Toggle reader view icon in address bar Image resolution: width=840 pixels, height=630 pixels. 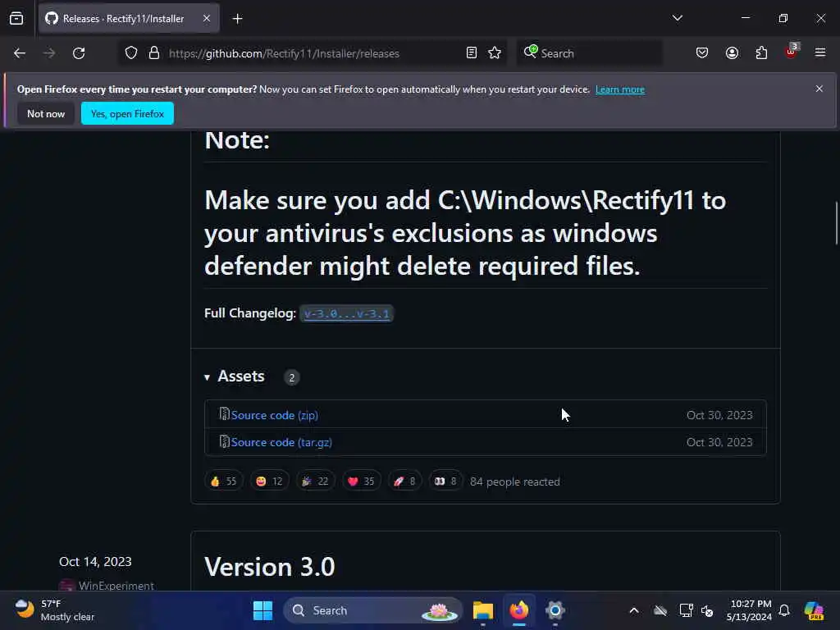tap(472, 53)
